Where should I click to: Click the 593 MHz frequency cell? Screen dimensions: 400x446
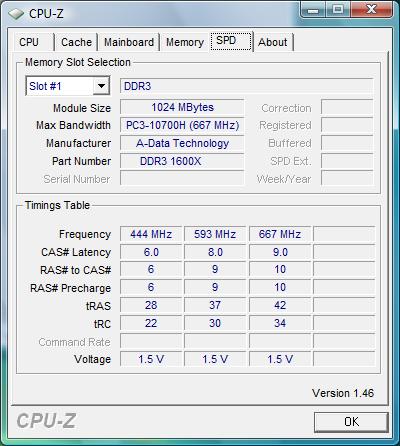215,234
